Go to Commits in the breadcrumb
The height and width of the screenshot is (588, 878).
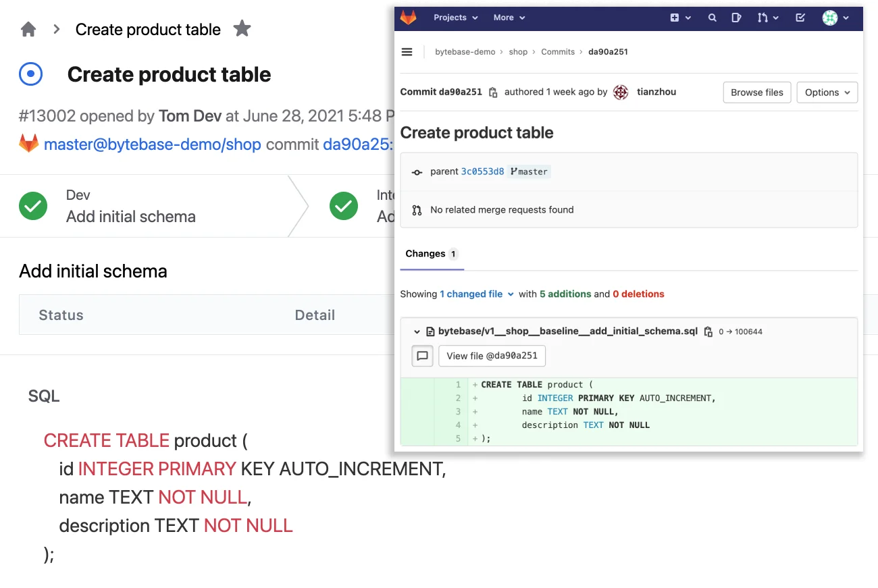pos(558,52)
